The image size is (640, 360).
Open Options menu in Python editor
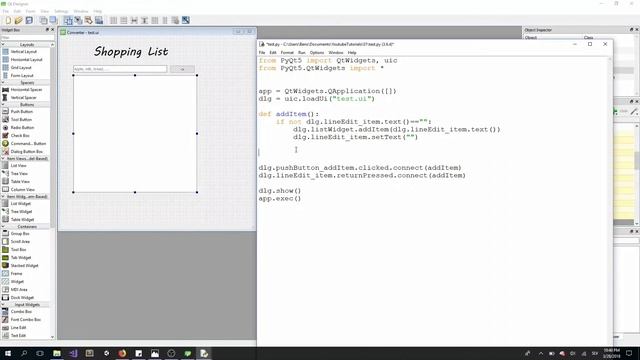(x=317, y=53)
